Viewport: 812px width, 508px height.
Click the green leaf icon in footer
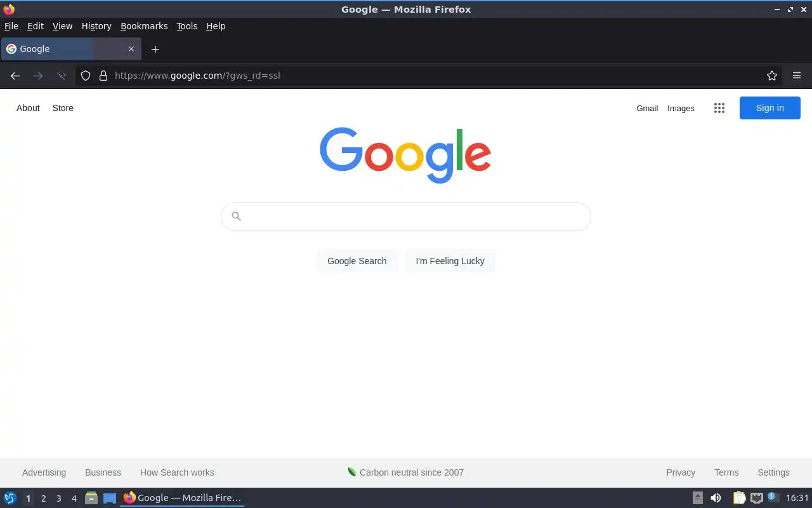tap(351, 472)
